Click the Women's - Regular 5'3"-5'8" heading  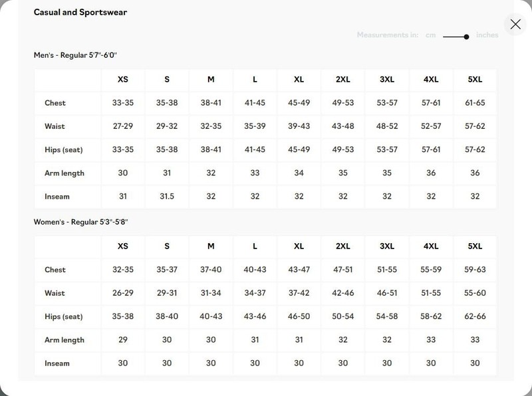80,222
